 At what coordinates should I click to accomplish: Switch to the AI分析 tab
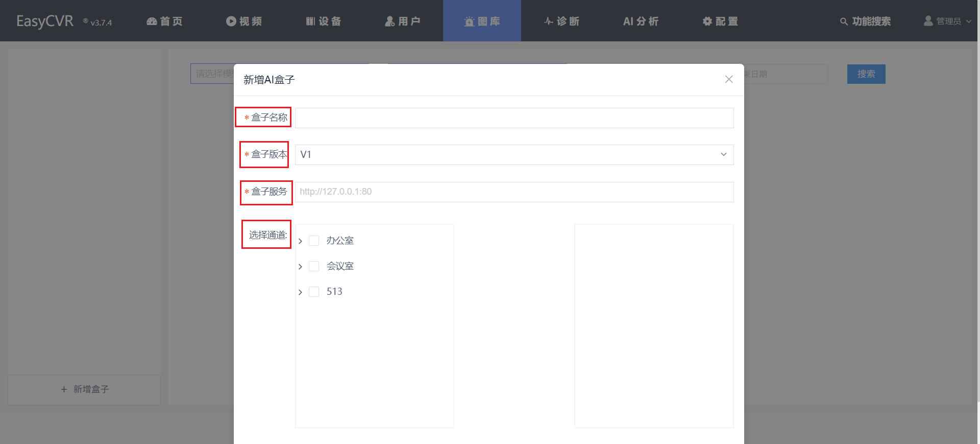coord(641,21)
